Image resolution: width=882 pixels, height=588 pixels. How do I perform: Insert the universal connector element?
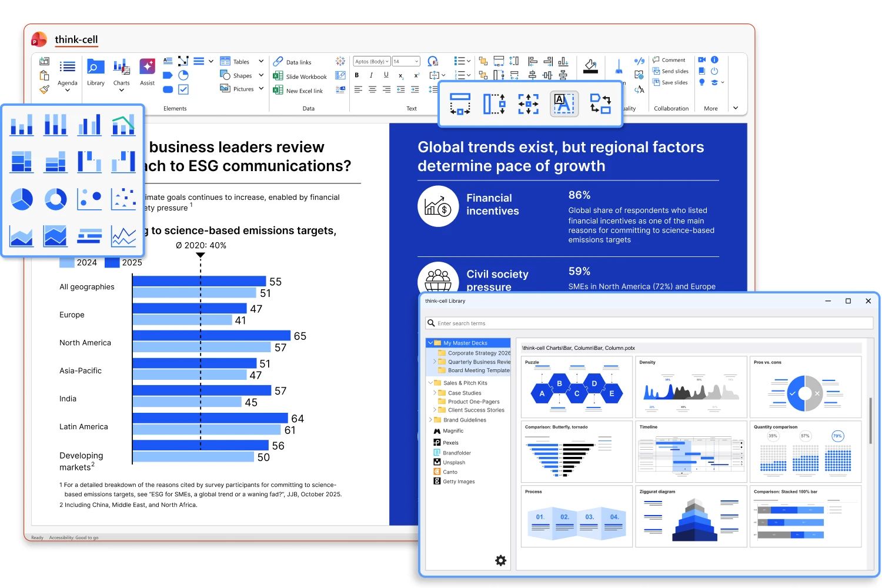(x=183, y=61)
